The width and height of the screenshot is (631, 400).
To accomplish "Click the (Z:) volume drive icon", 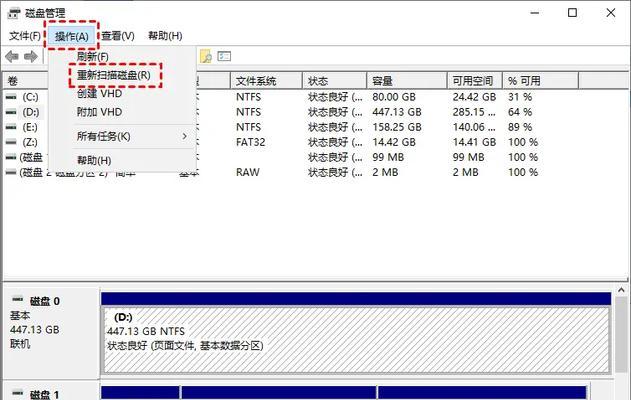I will click(x=11, y=142).
